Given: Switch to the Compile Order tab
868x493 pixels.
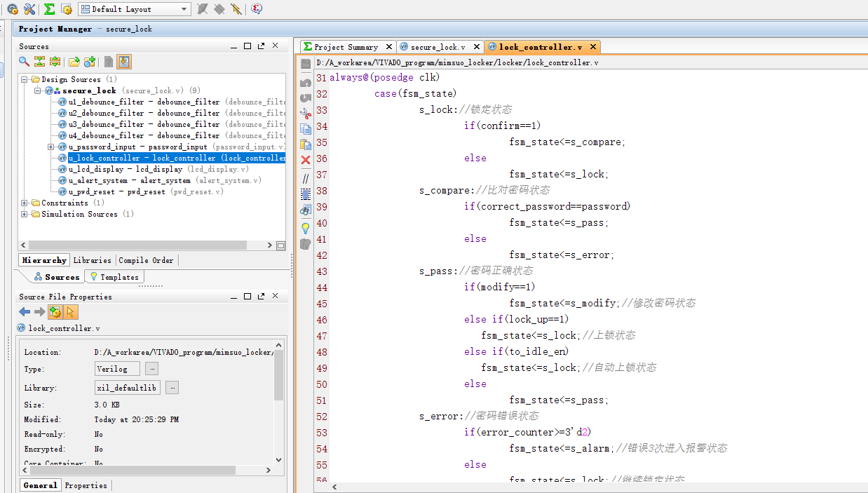Looking at the screenshot, I should pyautogui.click(x=146, y=260).
